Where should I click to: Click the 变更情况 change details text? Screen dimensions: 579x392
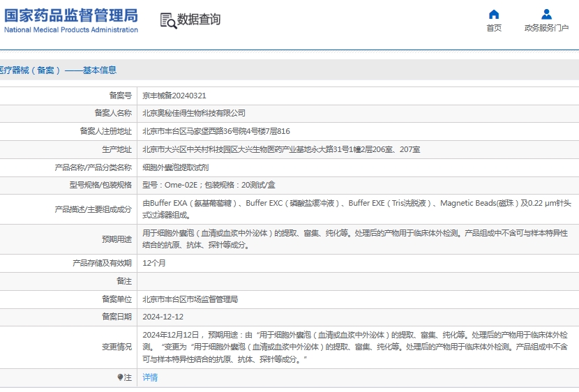tap(355, 347)
